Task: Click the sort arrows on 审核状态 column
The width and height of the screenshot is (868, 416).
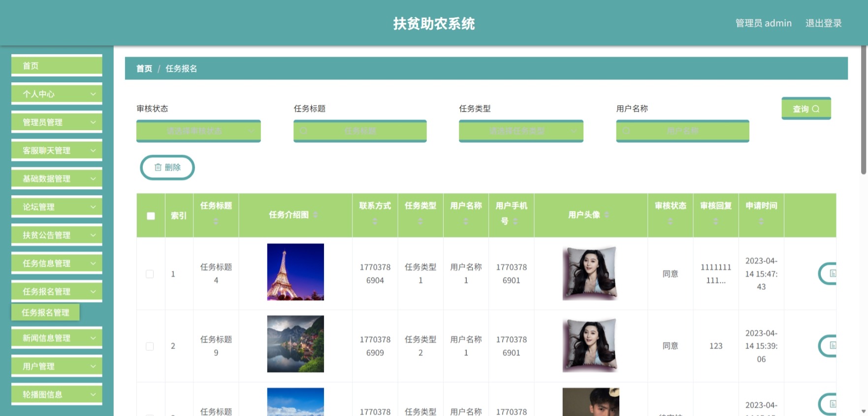Action: click(670, 222)
